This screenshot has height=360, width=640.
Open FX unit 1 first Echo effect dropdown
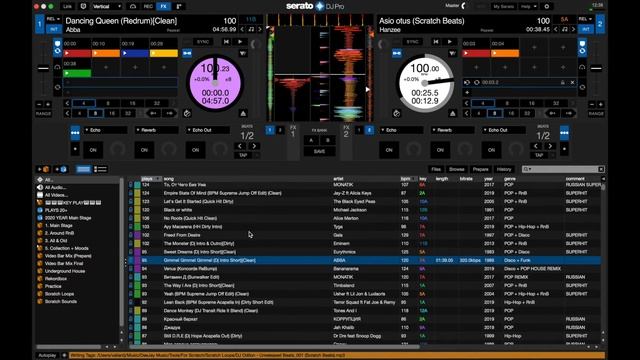tap(105, 130)
